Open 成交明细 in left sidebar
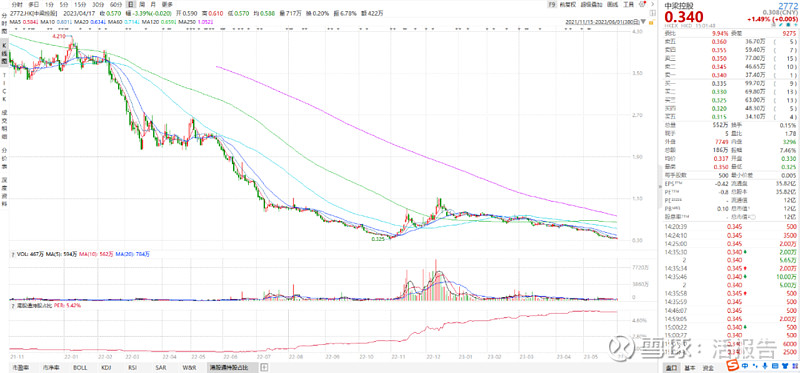This screenshot has width=800, height=373. pyautogui.click(x=4, y=125)
